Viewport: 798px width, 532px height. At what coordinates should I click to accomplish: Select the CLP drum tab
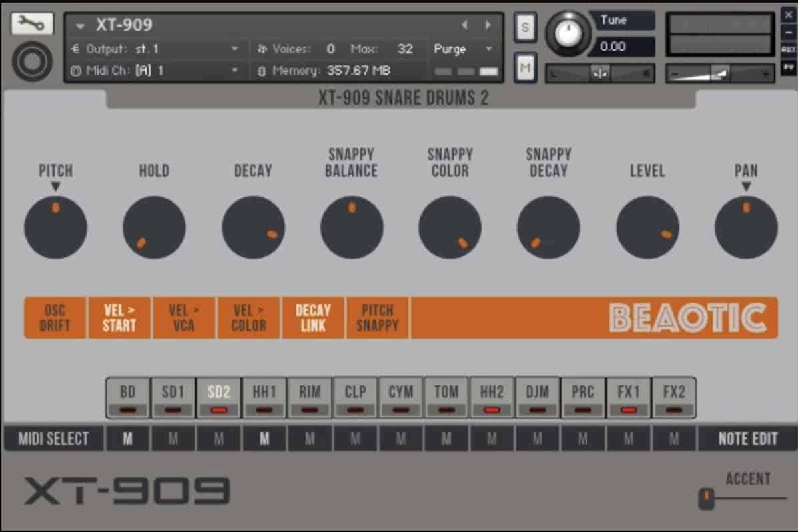click(355, 398)
